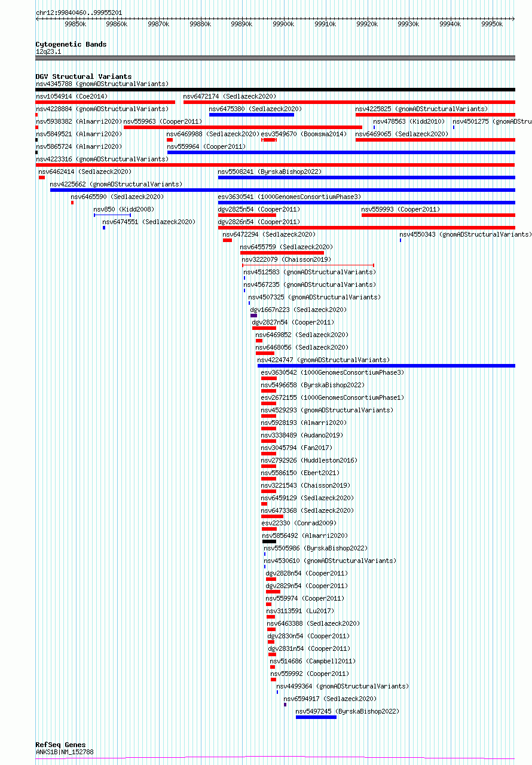The height and width of the screenshot is (765, 532).
Task: Click dgv1667n223 (Sedlazeck2020) label
Action: point(298,310)
